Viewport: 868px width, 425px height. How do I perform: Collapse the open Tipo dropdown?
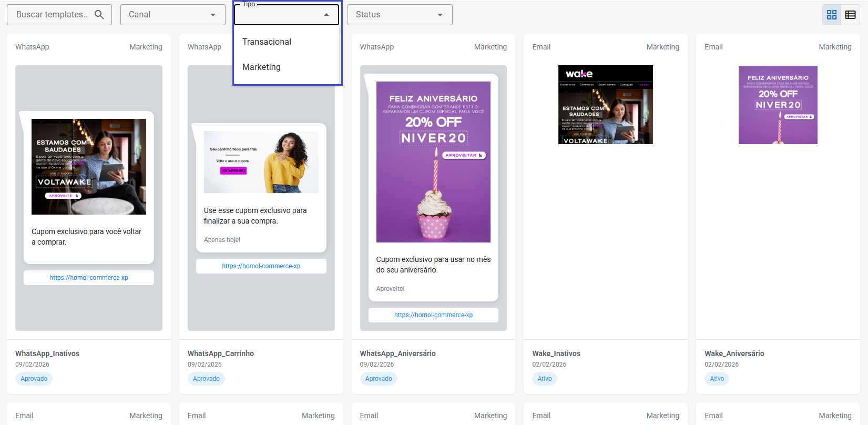[326, 15]
